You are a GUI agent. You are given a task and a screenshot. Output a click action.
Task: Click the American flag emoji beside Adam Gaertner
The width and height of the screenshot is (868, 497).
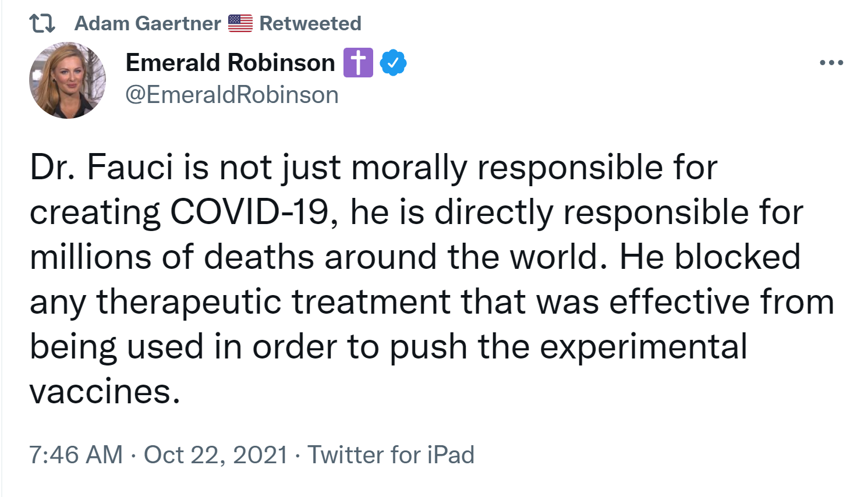(240, 23)
